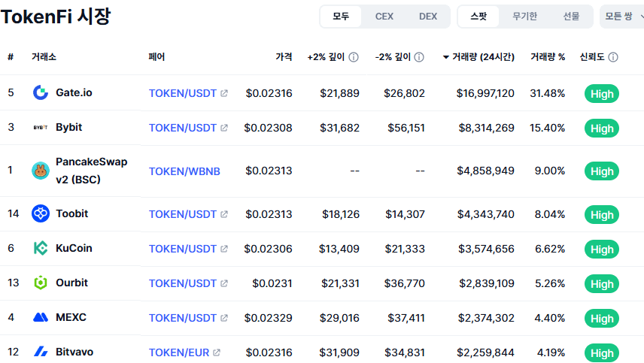Open PancakeSwap v2 (BSC) exchange name
This screenshot has height=363, width=644.
(92, 171)
